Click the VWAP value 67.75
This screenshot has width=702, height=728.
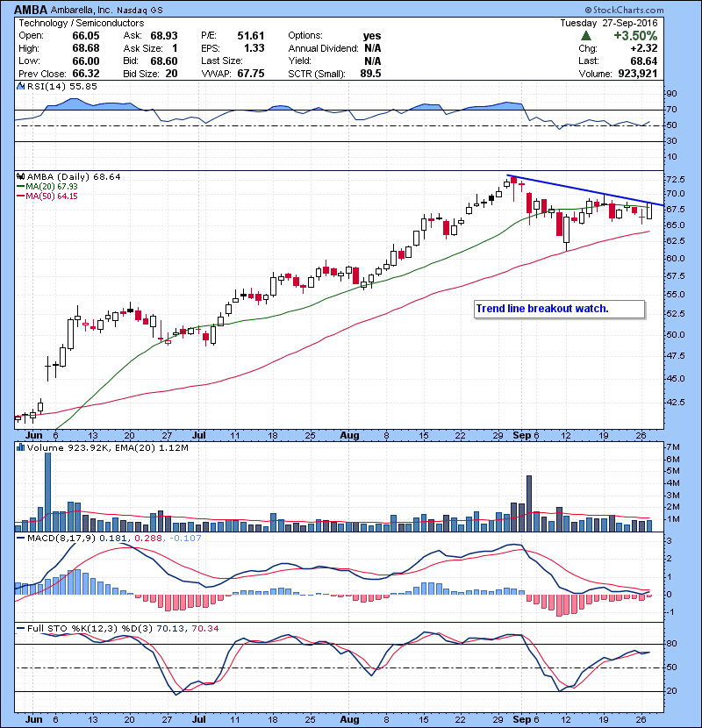pos(251,74)
